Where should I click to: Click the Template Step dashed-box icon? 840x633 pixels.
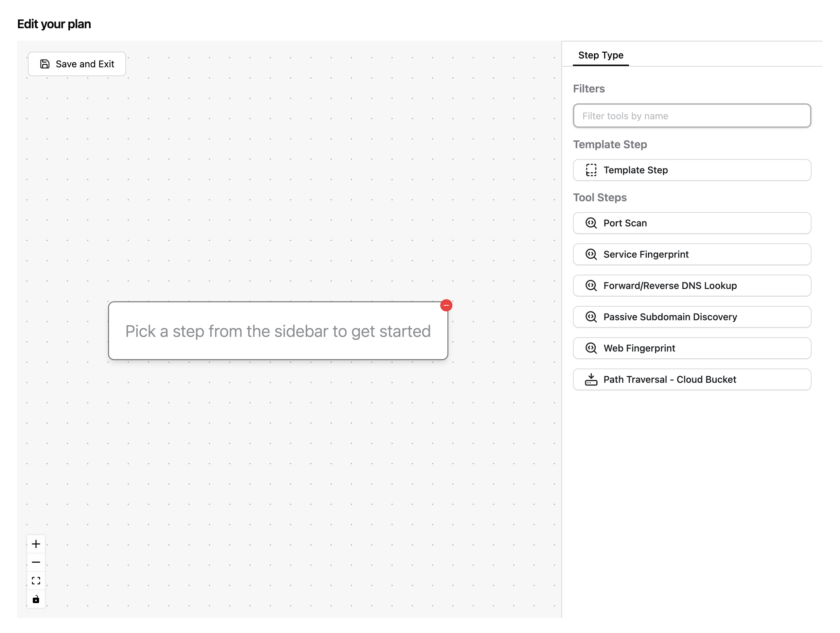(x=591, y=170)
